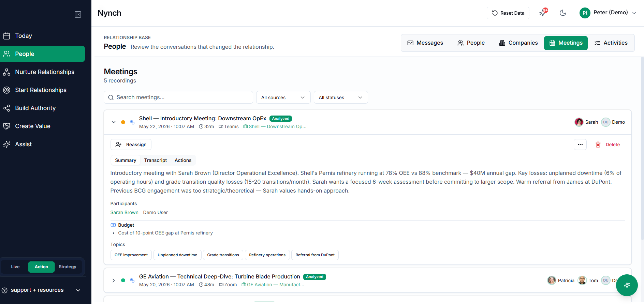Click Shell meeting orange status dot
Viewport: 644px width, 304px height.
[x=123, y=122]
